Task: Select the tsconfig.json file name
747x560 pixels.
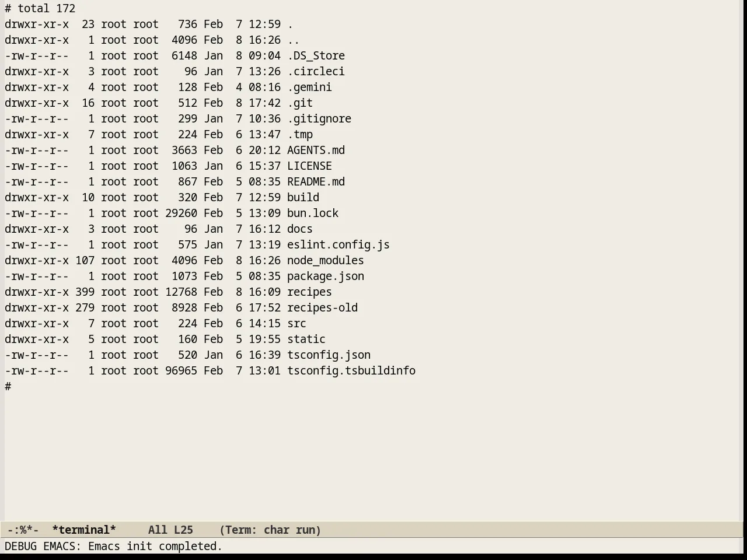Action: point(329,355)
